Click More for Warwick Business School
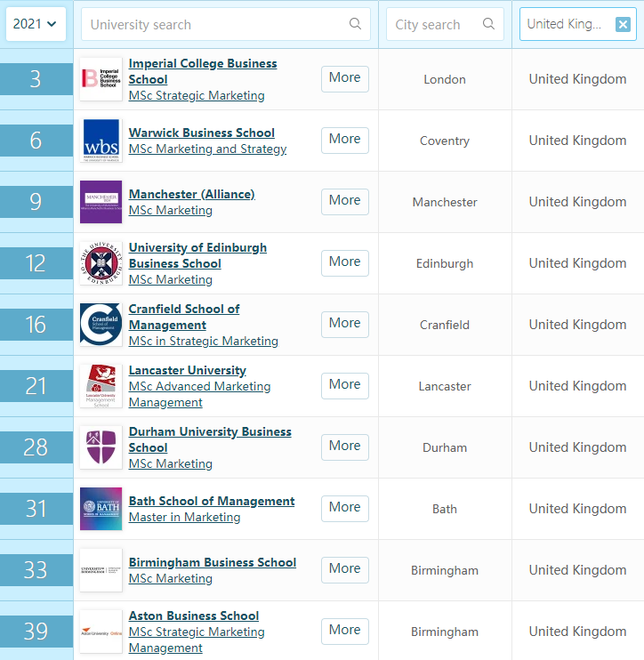The width and height of the screenshot is (644, 660). click(345, 141)
